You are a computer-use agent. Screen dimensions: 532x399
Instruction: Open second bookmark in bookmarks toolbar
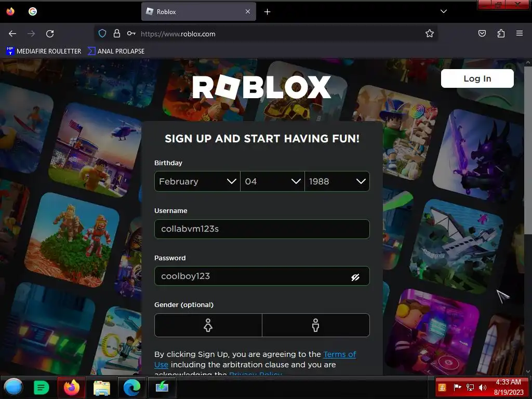pos(116,51)
